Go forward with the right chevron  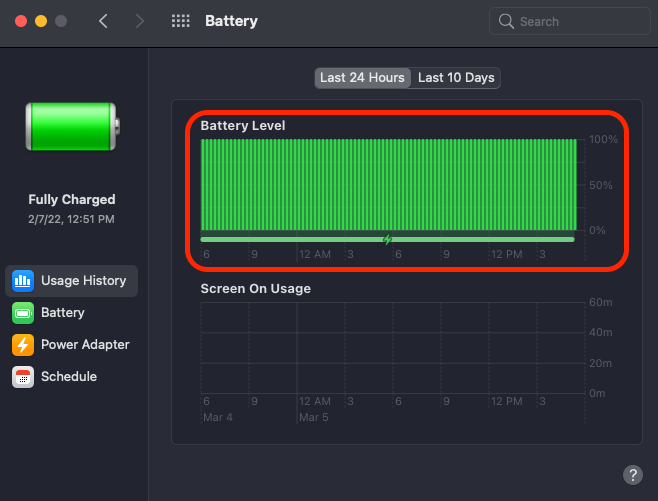[x=140, y=21]
